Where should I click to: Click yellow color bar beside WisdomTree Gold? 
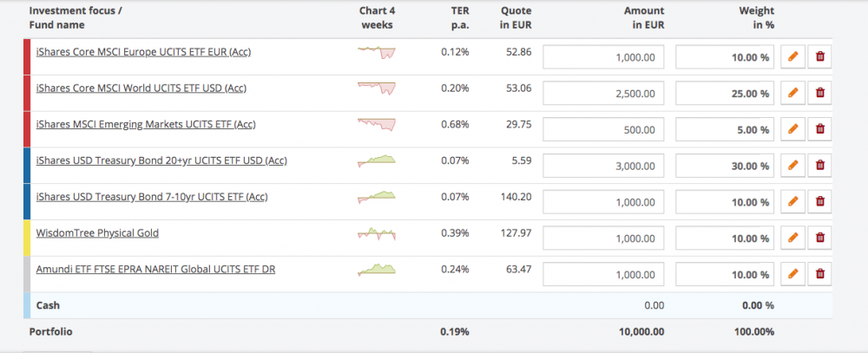point(28,238)
